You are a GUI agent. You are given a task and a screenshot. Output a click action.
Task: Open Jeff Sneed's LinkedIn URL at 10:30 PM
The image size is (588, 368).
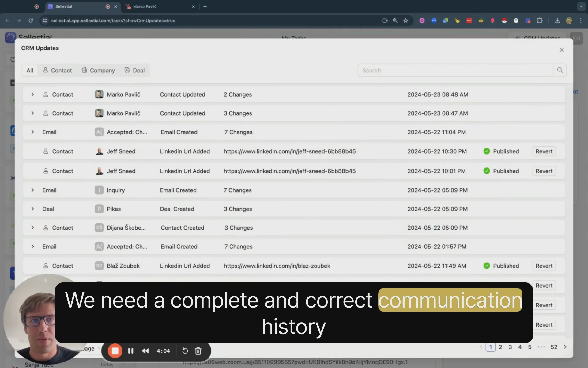289,151
